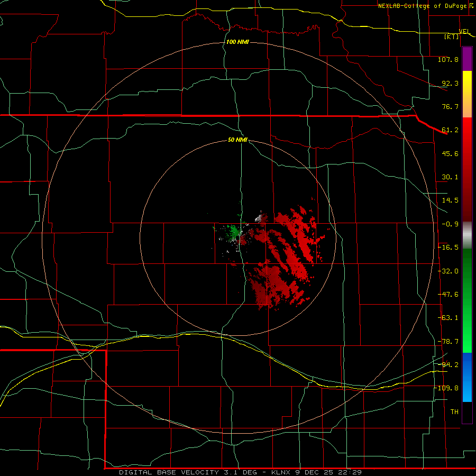Select the -32.0 scale value
This screenshot has height=476, width=476.
(448, 271)
